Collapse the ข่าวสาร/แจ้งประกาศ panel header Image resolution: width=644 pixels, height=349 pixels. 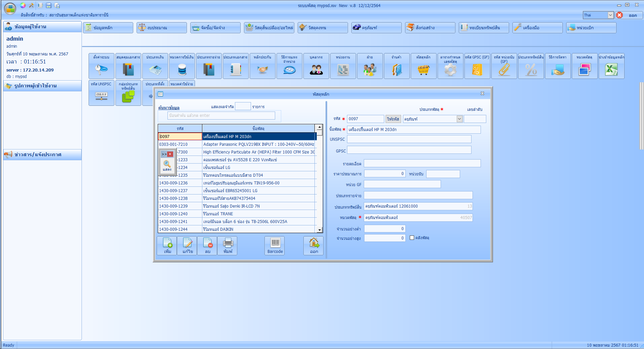tap(42, 155)
